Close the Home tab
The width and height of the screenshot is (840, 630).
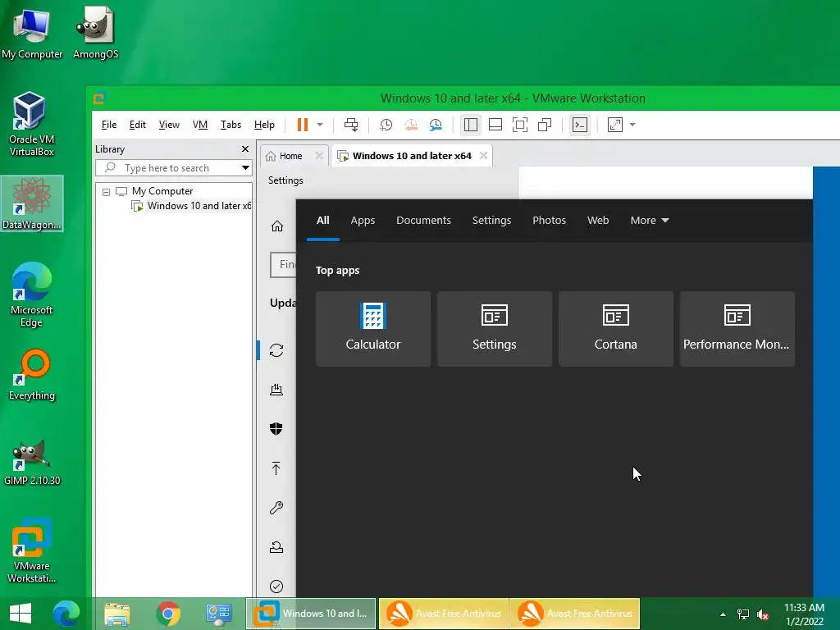[319, 155]
